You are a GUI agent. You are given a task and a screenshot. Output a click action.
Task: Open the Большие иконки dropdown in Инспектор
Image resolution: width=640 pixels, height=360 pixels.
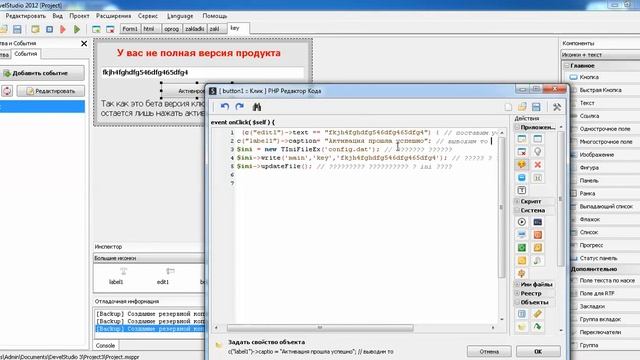pos(149,258)
